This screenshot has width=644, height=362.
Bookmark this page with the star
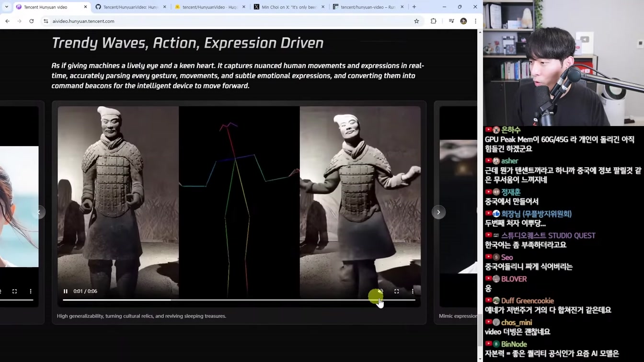(416, 21)
